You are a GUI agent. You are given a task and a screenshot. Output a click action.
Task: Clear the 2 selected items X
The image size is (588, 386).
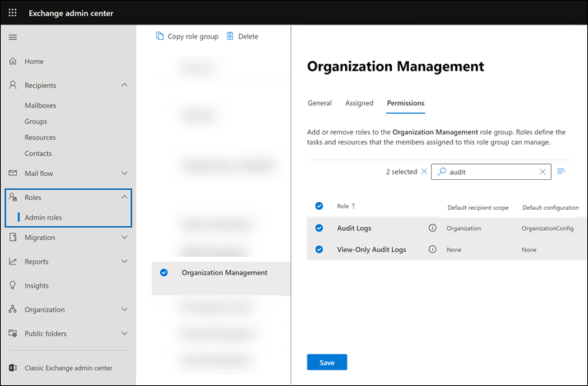tap(424, 171)
